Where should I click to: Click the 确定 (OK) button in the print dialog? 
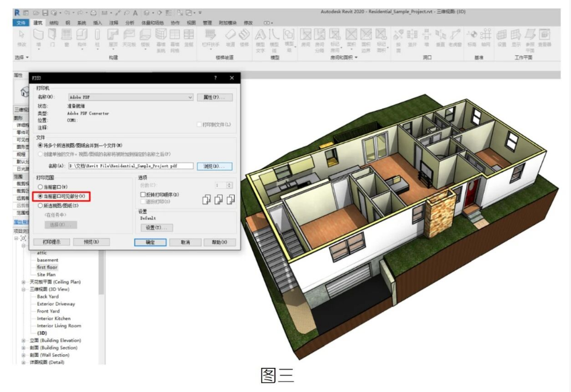150,242
